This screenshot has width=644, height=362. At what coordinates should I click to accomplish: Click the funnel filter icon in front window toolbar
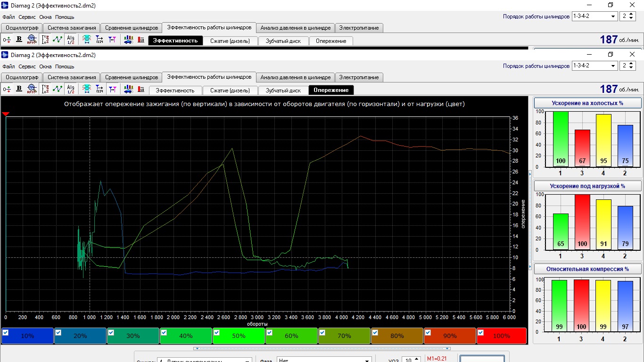(x=112, y=90)
